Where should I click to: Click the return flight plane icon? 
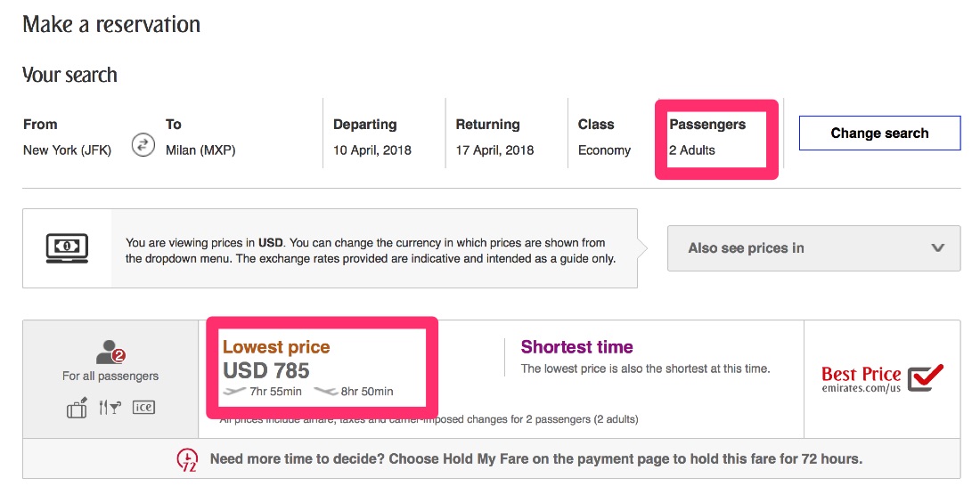(325, 391)
